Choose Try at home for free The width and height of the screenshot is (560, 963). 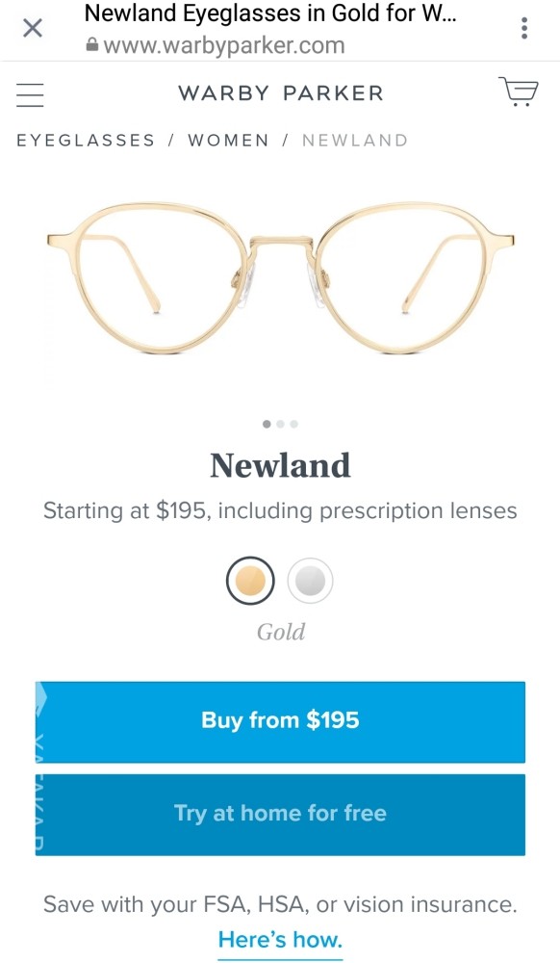(x=280, y=814)
